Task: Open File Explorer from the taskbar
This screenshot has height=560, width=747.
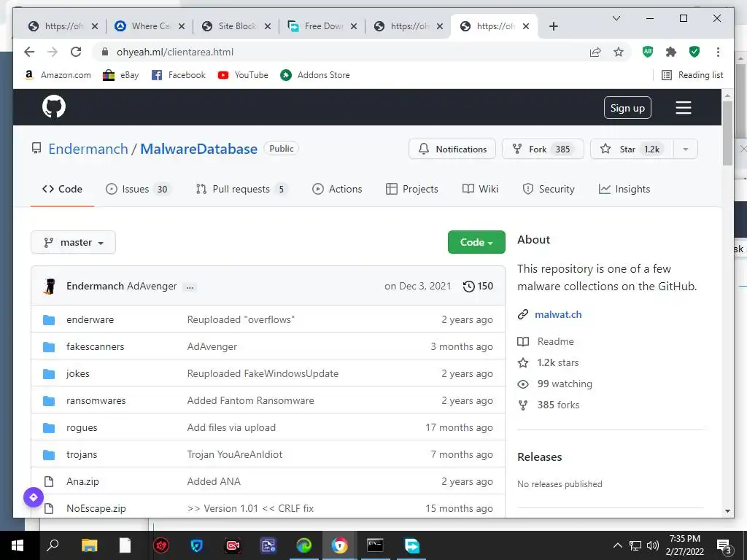Action: pos(89,545)
